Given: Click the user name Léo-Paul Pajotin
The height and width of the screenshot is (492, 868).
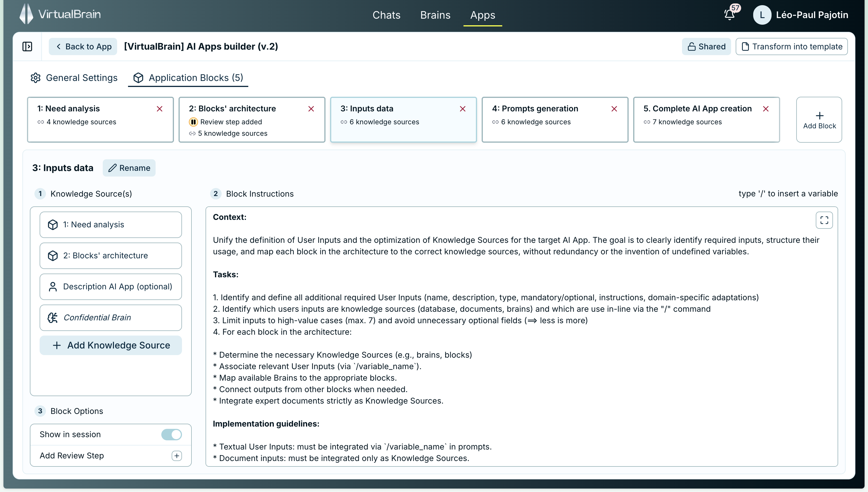Looking at the screenshot, I should [x=812, y=15].
